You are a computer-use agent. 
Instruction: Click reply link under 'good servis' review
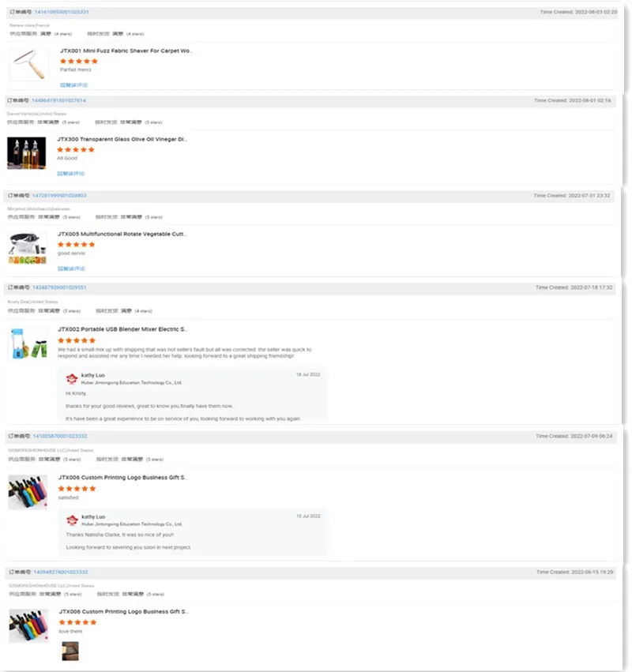[x=71, y=268]
